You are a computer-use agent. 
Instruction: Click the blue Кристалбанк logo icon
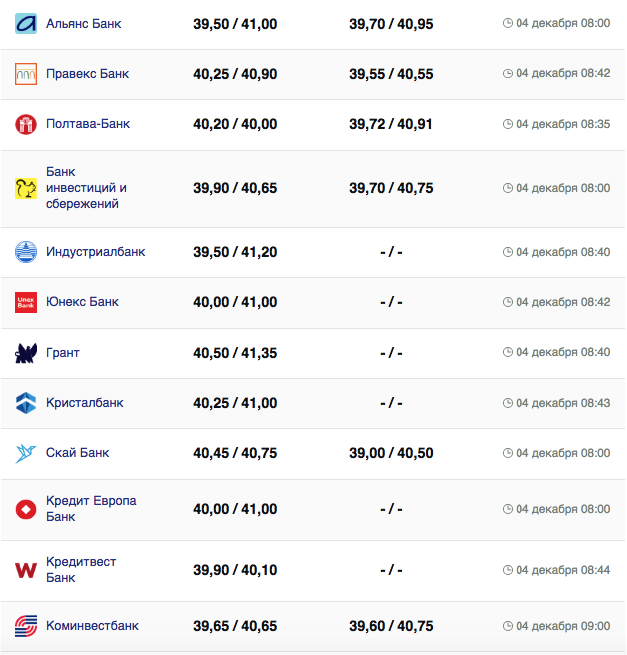(x=26, y=403)
